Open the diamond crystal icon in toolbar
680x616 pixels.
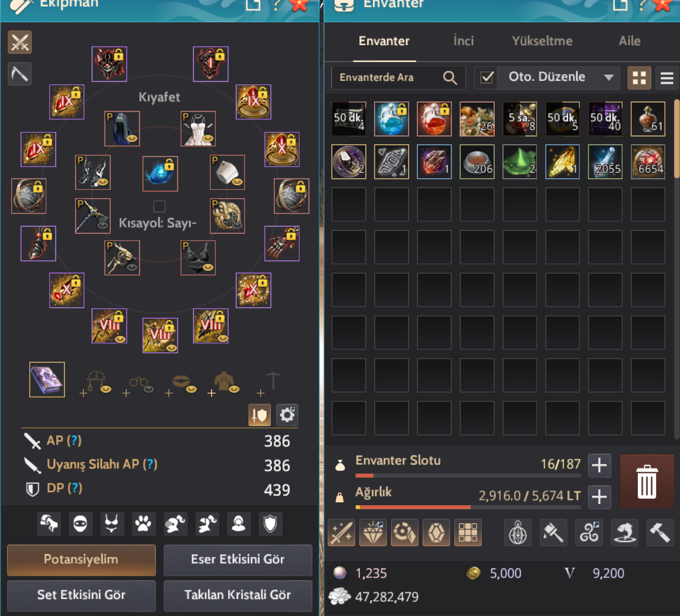(373, 532)
